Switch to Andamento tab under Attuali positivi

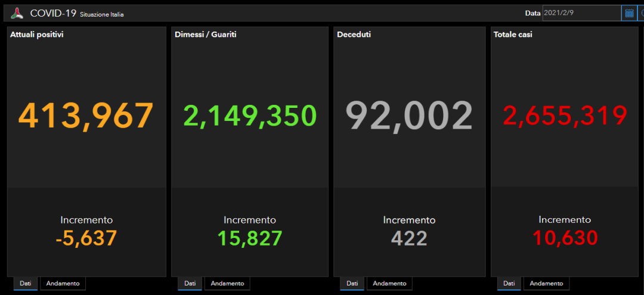(x=63, y=283)
